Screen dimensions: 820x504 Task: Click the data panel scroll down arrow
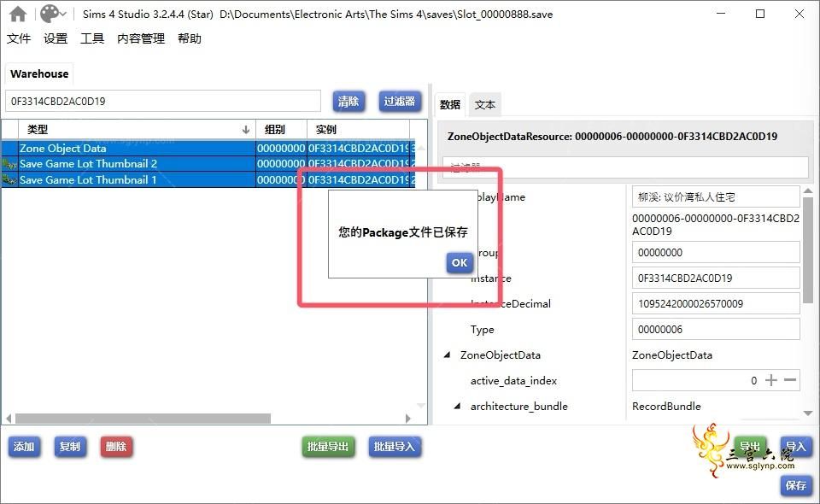(808, 413)
